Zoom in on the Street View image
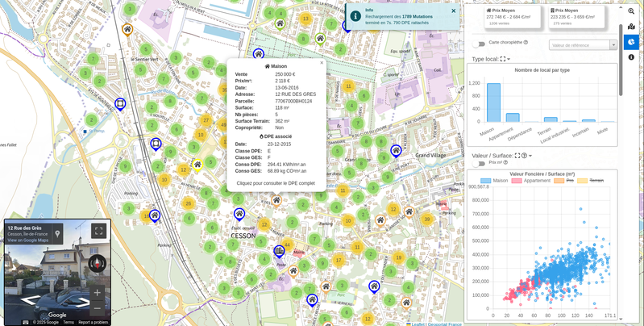Image resolution: width=644 pixels, height=326 pixels. pos(98,292)
